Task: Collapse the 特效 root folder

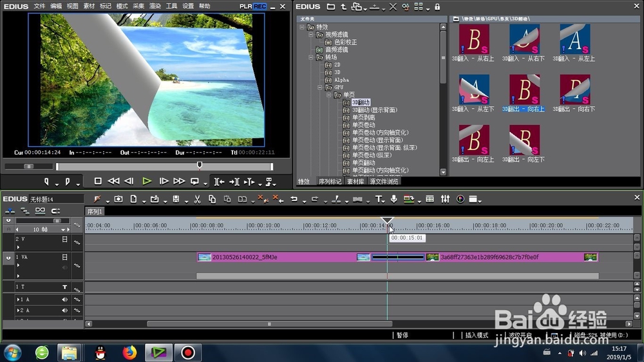Action: tap(302, 27)
